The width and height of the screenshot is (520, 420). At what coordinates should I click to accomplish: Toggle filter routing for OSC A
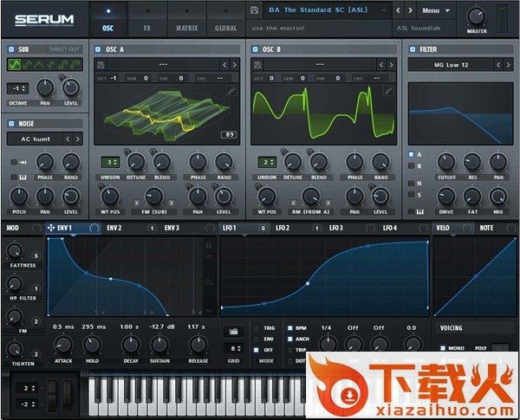(x=411, y=154)
